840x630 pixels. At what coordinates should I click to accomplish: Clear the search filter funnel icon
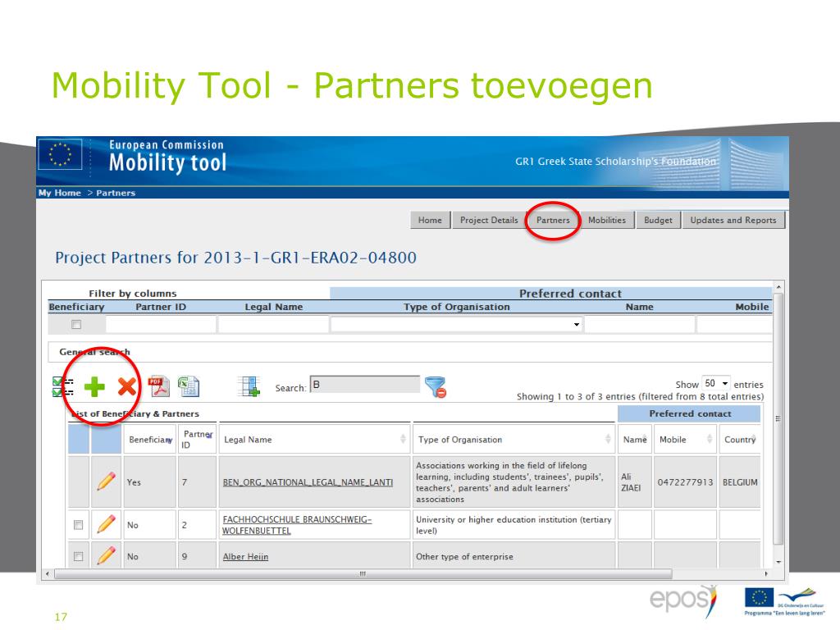436,387
